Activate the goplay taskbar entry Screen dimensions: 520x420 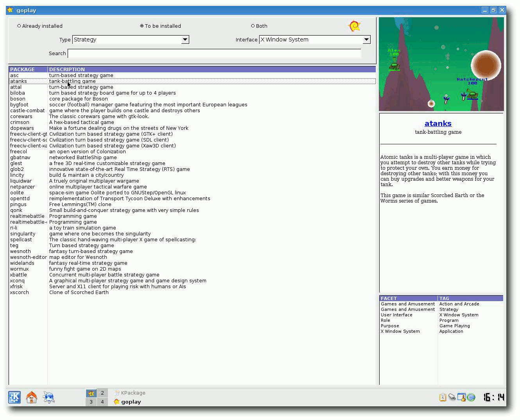pos(127,402)
